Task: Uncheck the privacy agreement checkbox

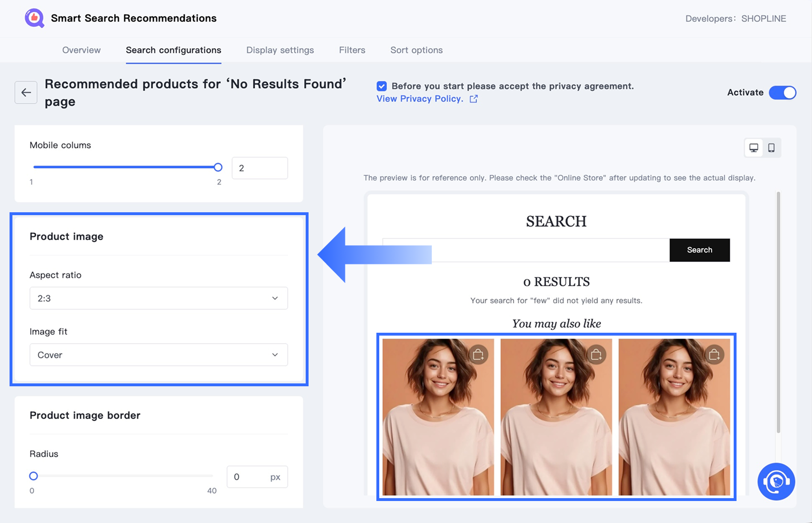Action: point(382,86)
